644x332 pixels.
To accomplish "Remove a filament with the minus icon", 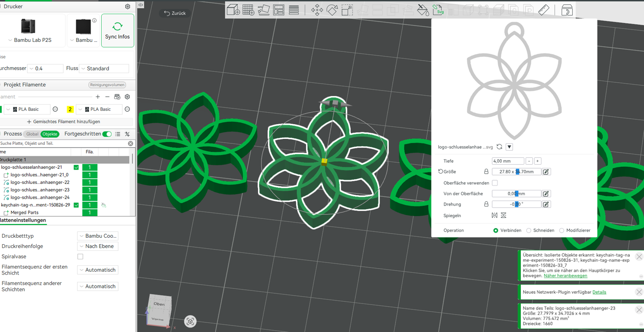I will pos(107,97).
